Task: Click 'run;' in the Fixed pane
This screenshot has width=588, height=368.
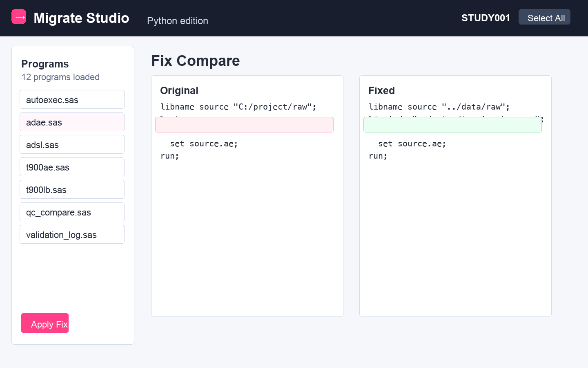Action: (x=378, y=156)
